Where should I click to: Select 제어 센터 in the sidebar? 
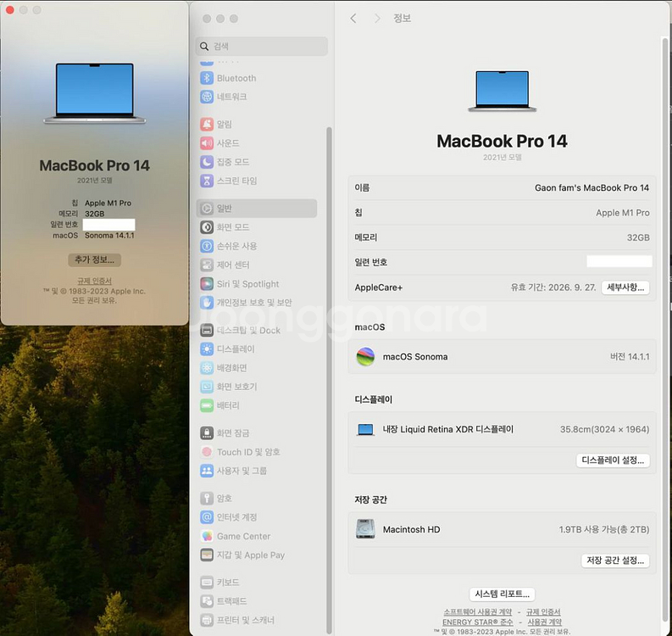[236, 265]
